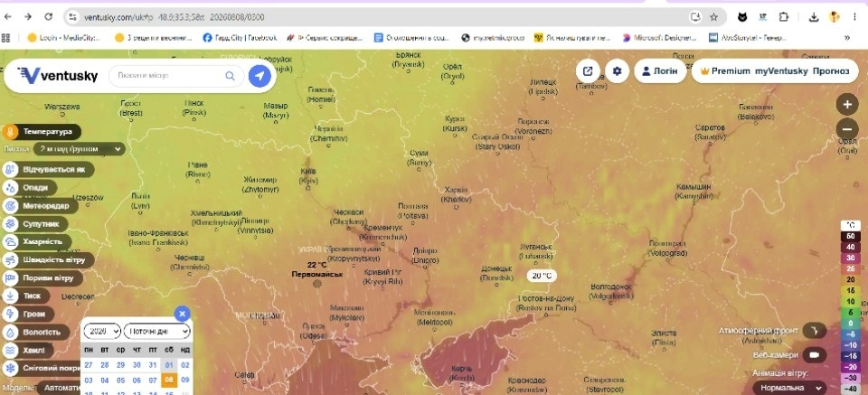The height and width of the screenshot is (395, 868).
Task: Zoom in the map with plus button
Action: tap(847, 104)
